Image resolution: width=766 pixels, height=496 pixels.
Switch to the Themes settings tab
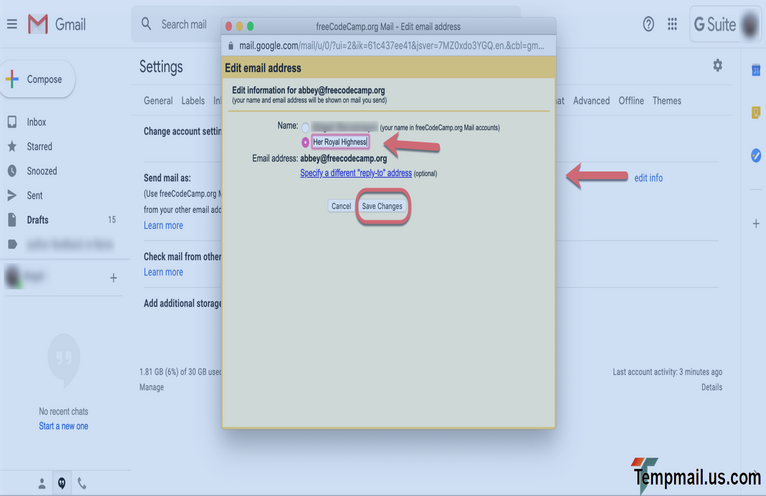point(666,101)
